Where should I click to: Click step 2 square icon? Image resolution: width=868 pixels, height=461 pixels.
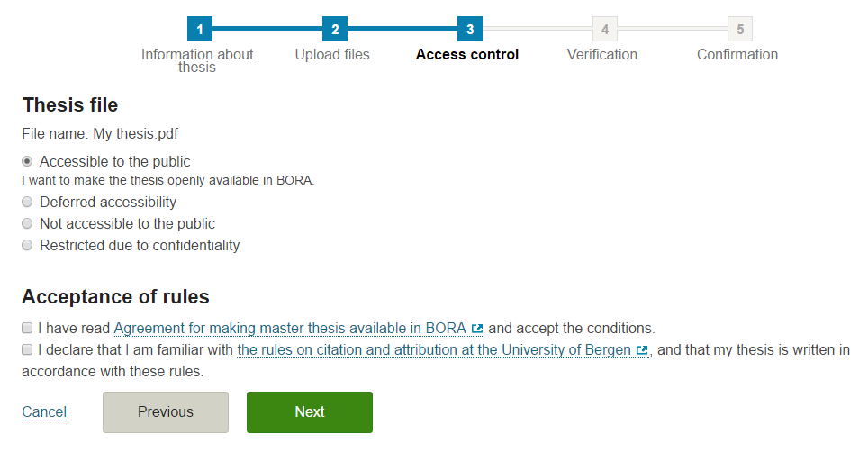pyautogui.click(x=335, y=29)
